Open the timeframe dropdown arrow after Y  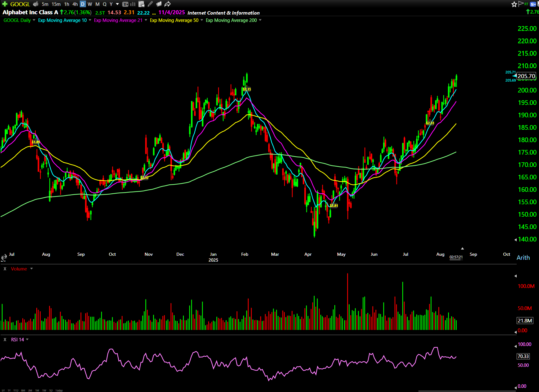[117, 4]
